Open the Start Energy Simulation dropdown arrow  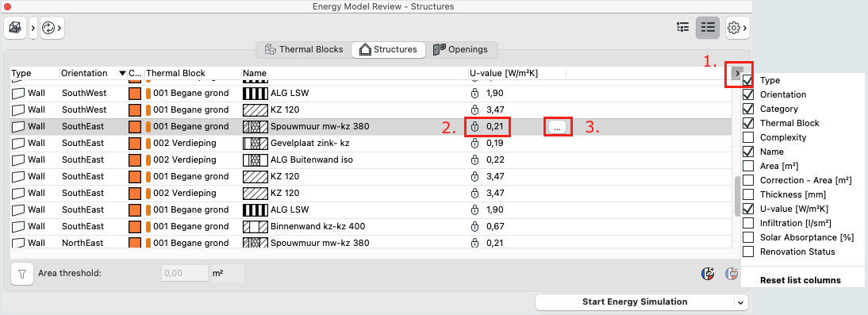click(741, 302)
